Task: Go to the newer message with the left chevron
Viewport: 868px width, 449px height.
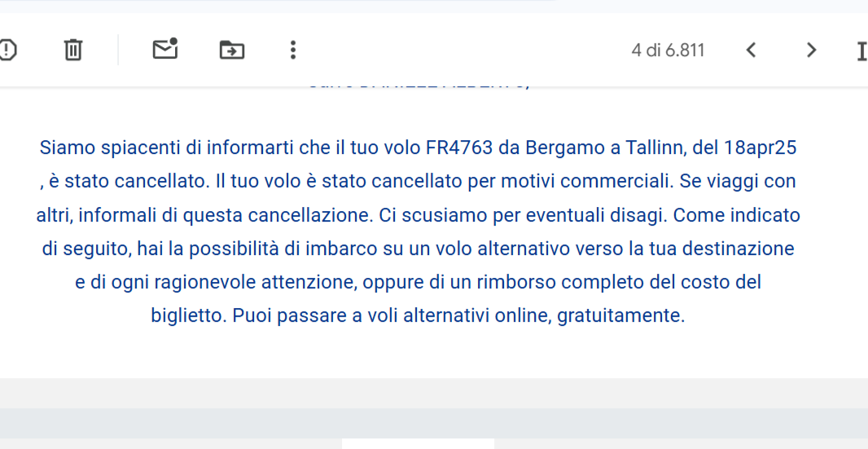Action: click(x=751, y=50)
